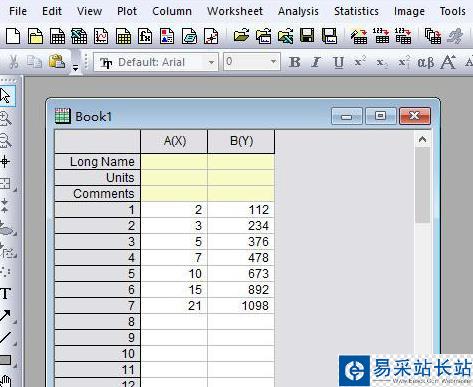This screenshot has width=473, height=387.
Task: Open the Image menu
Action: tap(409, 11)
